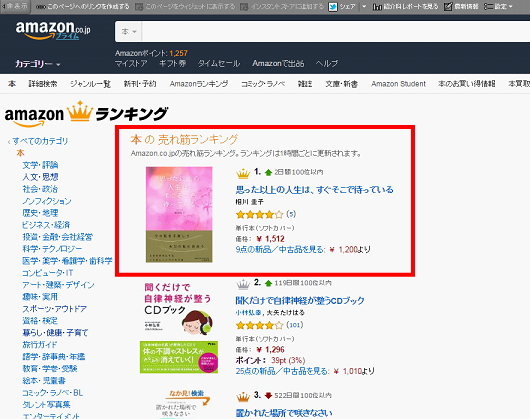Select 趣味・実用 category

click(x=40, y=297)
